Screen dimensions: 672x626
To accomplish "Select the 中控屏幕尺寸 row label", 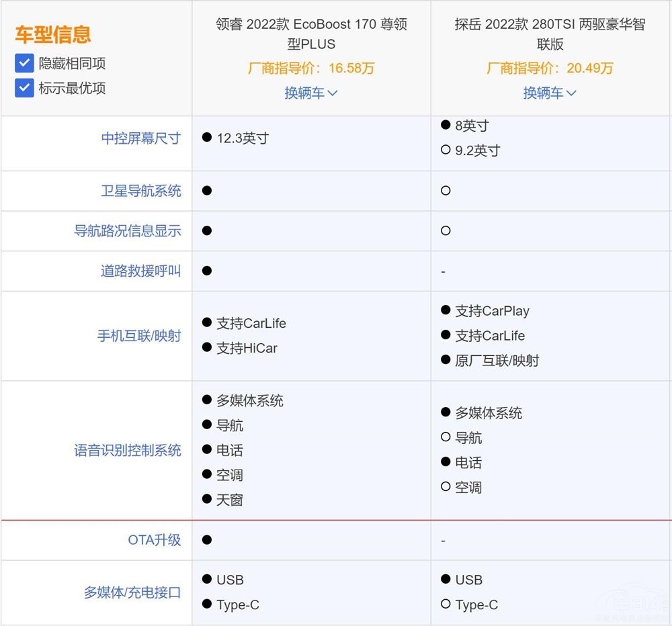I will point(141,138).
